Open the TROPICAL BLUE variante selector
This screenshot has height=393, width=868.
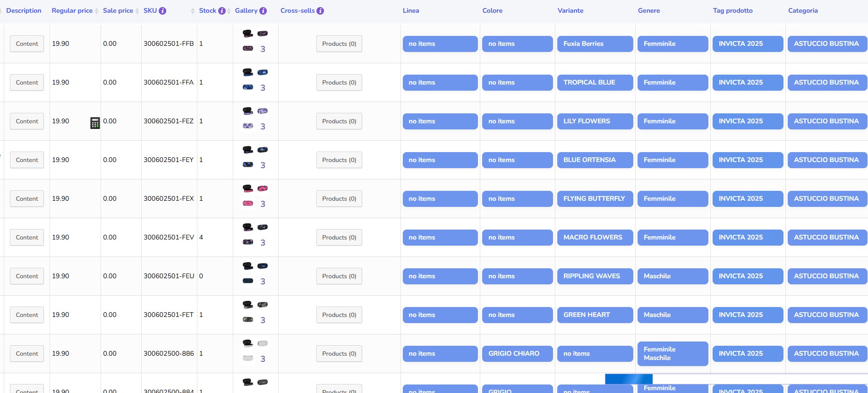595,83
